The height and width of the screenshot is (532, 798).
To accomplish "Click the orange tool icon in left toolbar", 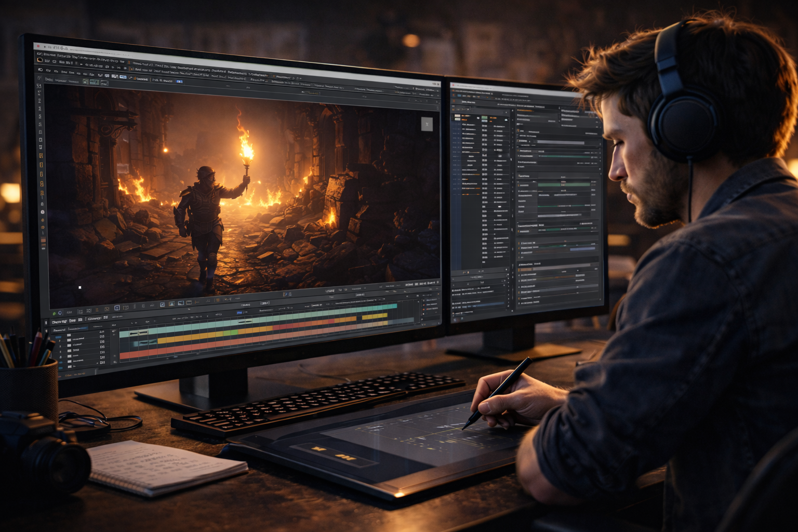I will point(41,155).
